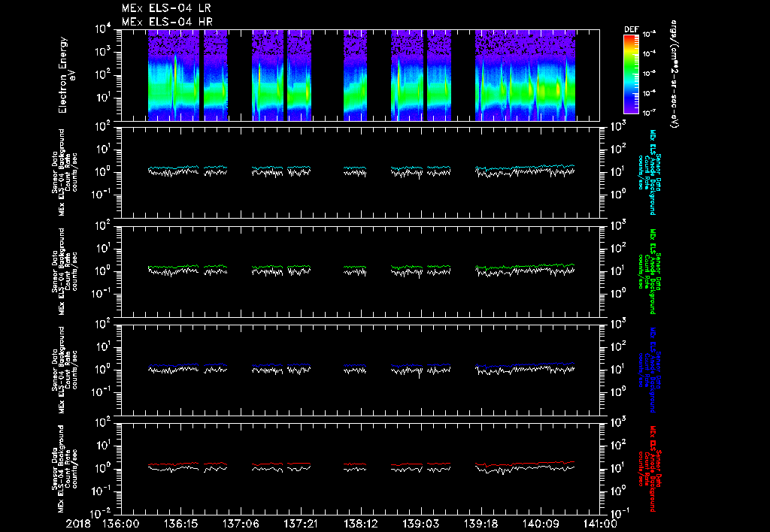This screenshot has width=770, height=532.
Task: Click the '139:03' time axis label
Action: pos(420,524)
